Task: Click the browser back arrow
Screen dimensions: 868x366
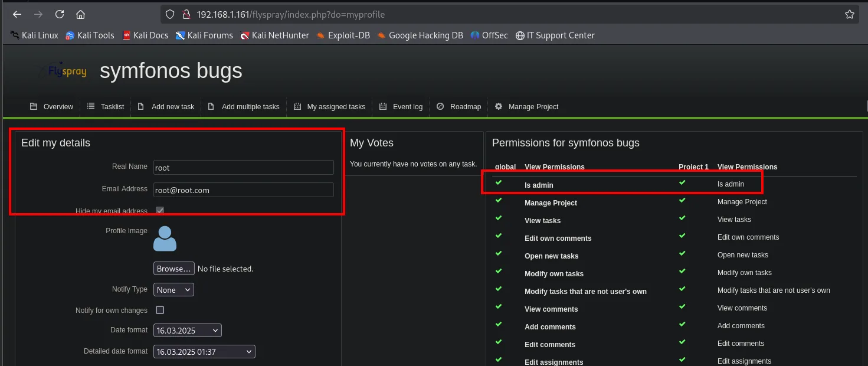Action: pos(17,14)
